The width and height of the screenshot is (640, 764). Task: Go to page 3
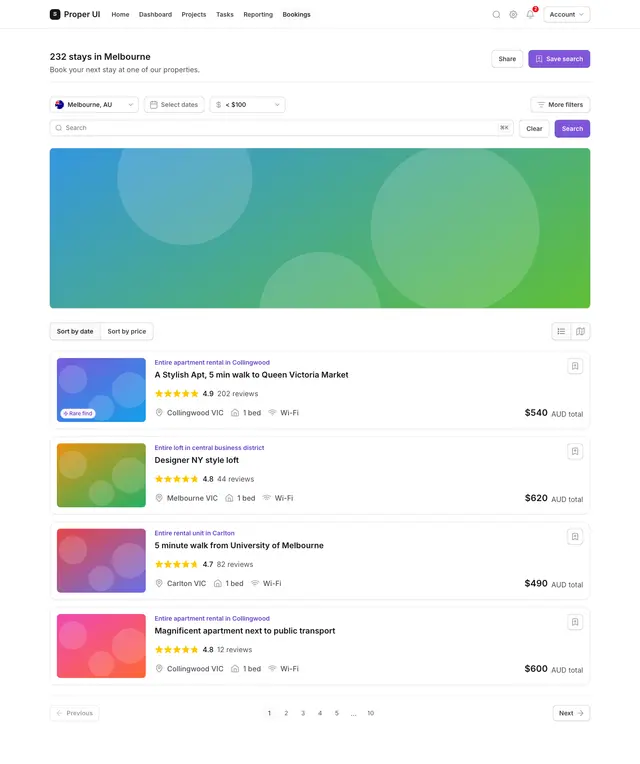303,713
